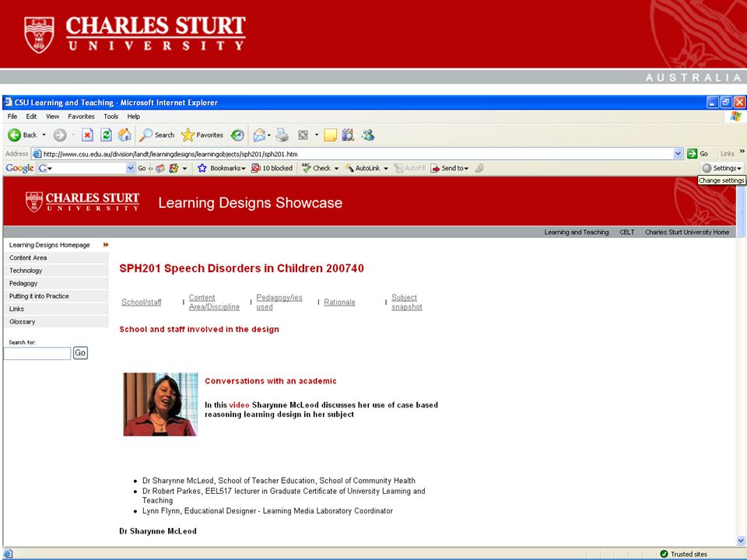Click the green Go arrow beside address bar

(x=693, y=153)
